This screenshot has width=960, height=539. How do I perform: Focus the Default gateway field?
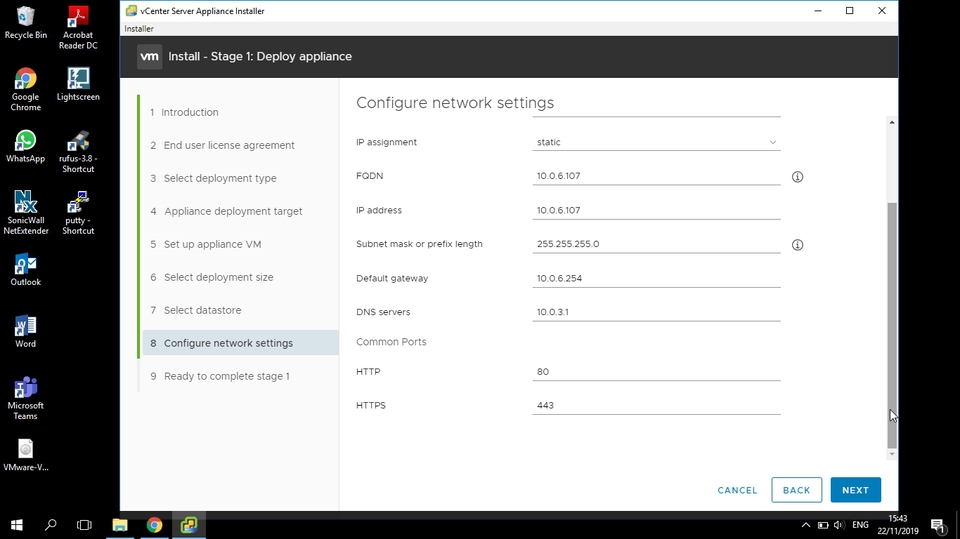click(656, 278)
